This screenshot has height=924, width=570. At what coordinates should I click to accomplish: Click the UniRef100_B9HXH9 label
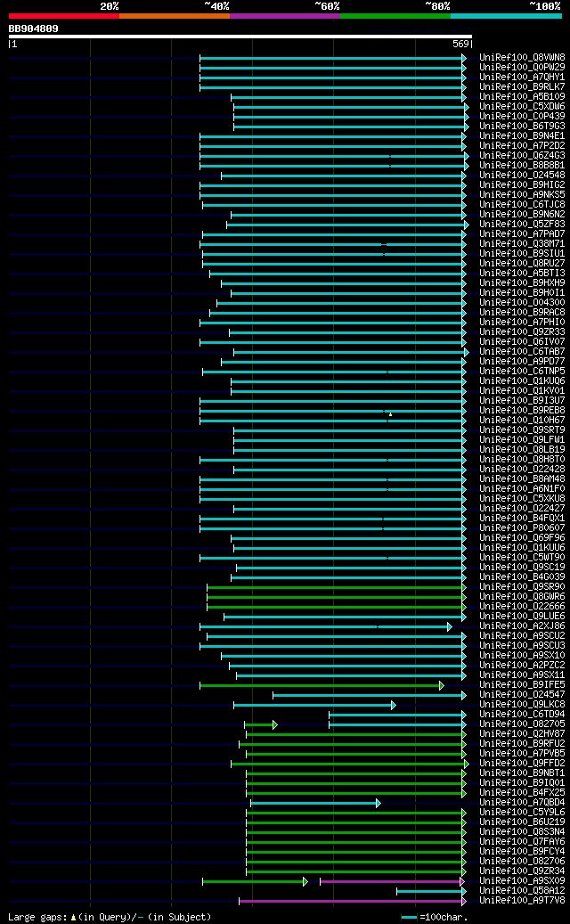[522, 283]
